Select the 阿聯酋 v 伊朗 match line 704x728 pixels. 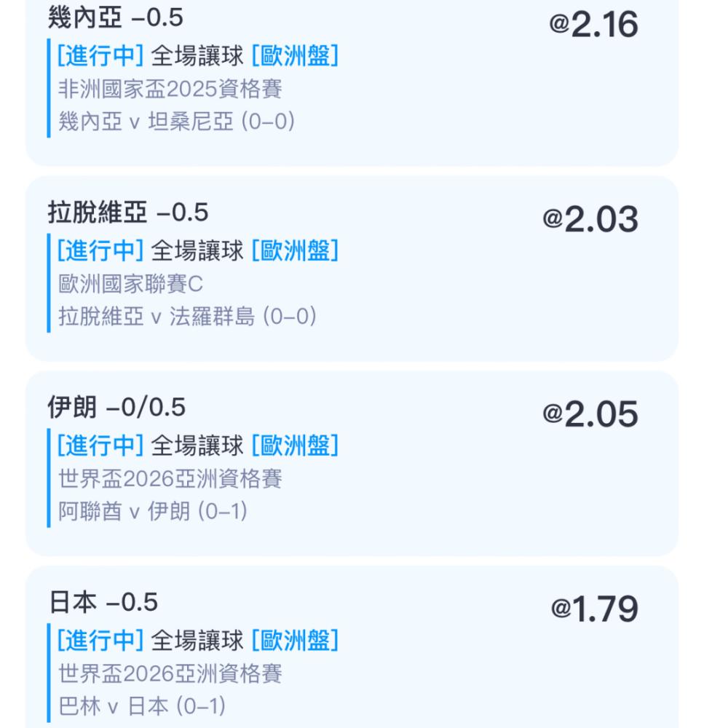[x=153, y=511]
